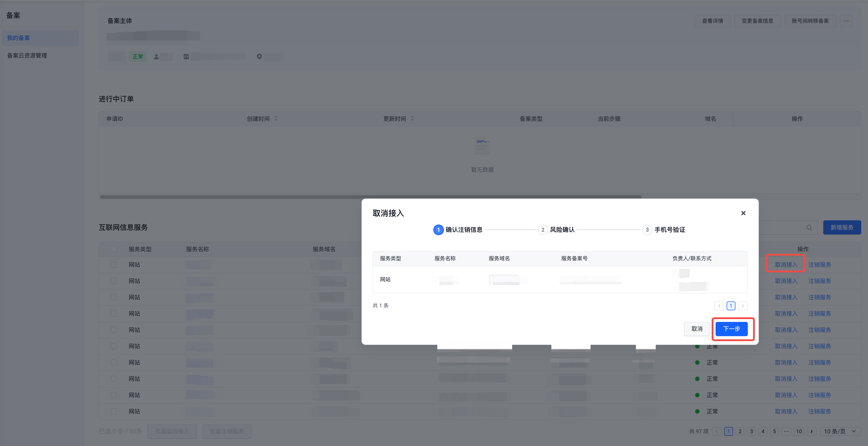Click the horizontal scrollbar under orders table
The image size is (868, 446).
click(x=371, y=197)
